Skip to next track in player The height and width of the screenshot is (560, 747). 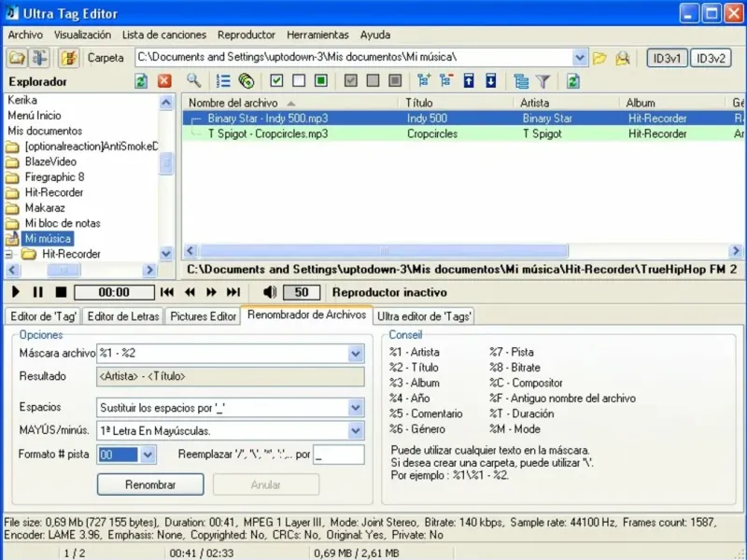[233, 292]
